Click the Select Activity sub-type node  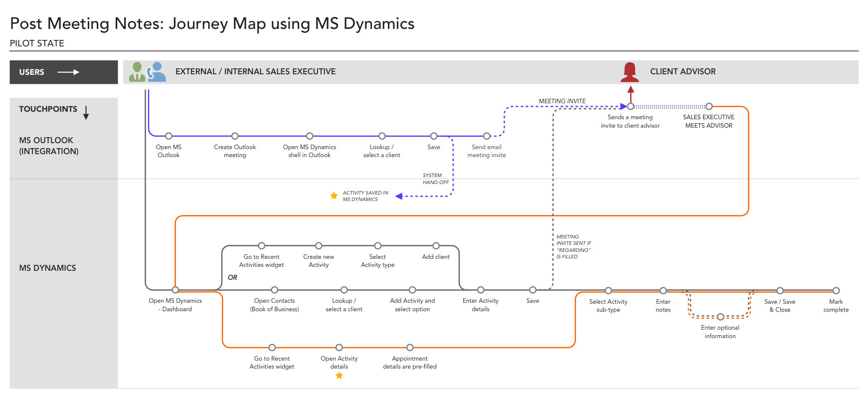608,291
